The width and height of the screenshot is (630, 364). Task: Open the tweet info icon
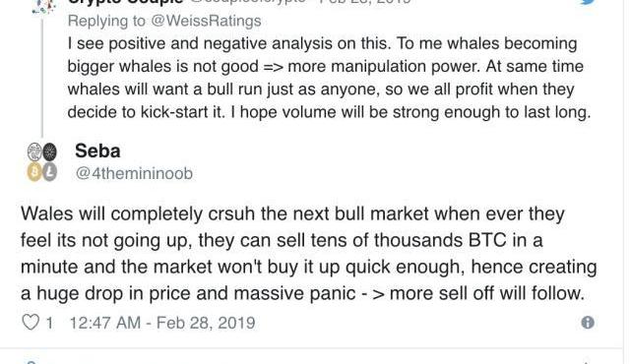pyautogui.click(x=588, y=323)
